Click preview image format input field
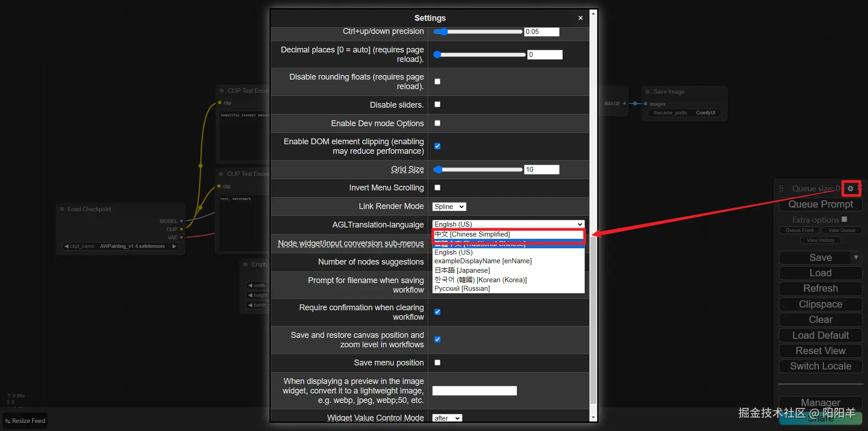 click(474, 391)
